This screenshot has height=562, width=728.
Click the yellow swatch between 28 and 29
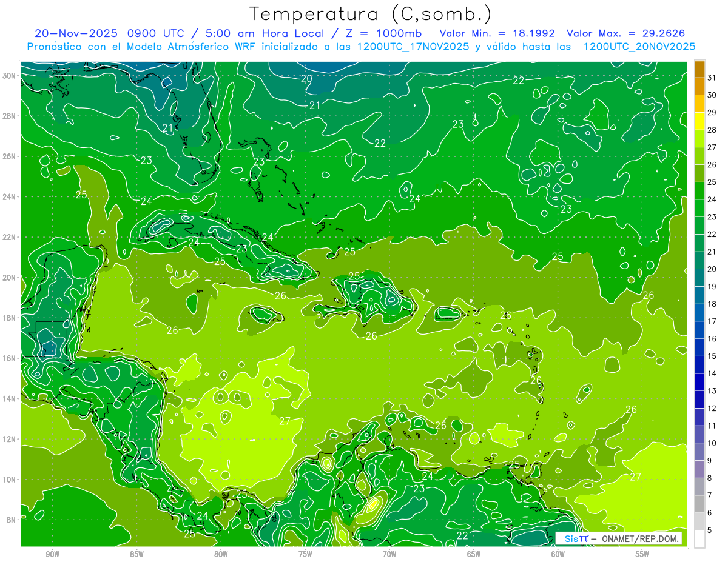click(x=699, y=121)
